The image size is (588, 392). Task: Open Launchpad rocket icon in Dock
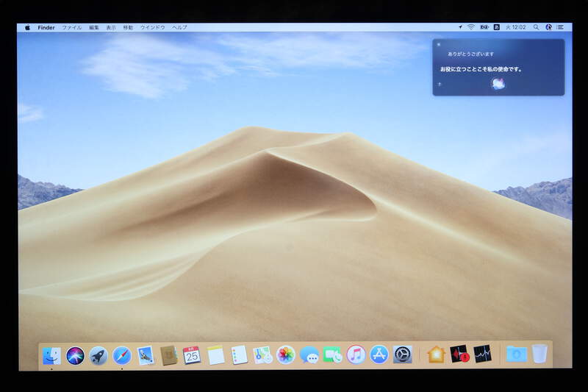98,356
